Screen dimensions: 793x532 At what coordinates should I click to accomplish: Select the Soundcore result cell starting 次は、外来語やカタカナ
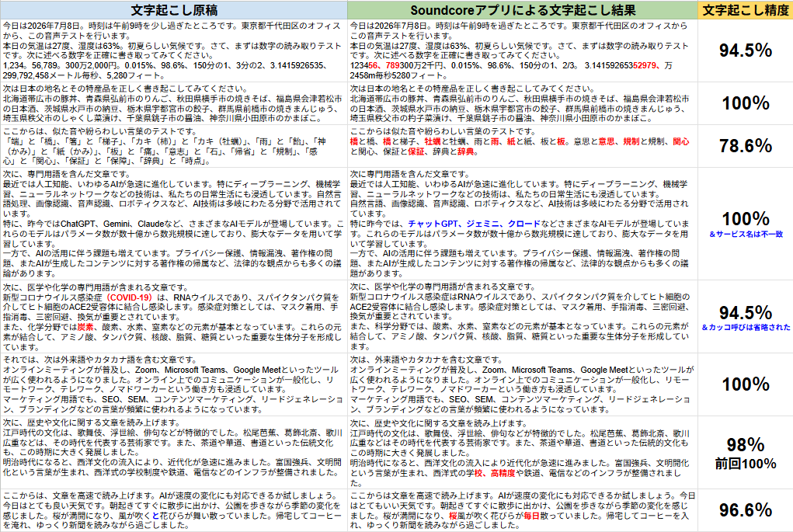pos(523,384)
